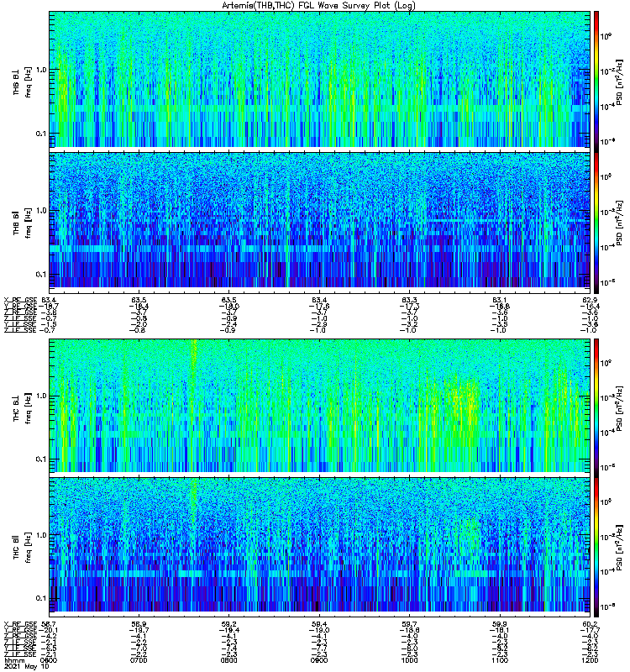
Task: Click the "58.7" X_RE_GSE value for THC
Action: click(49, 624)
